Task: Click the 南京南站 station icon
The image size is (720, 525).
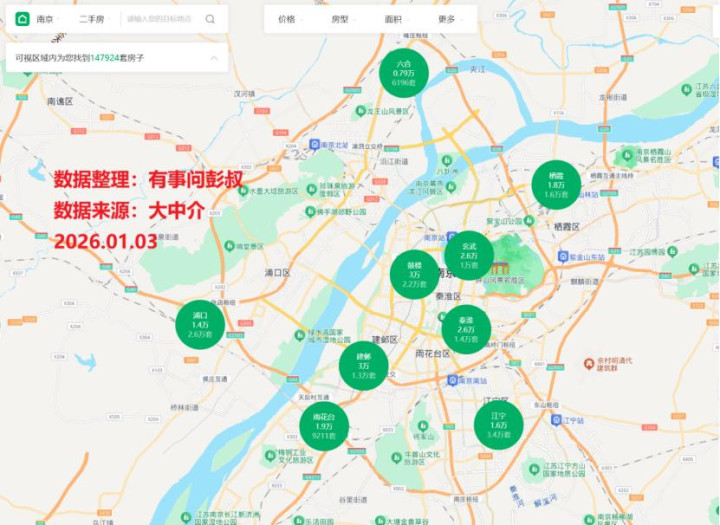Action: [x=452, y=380]
